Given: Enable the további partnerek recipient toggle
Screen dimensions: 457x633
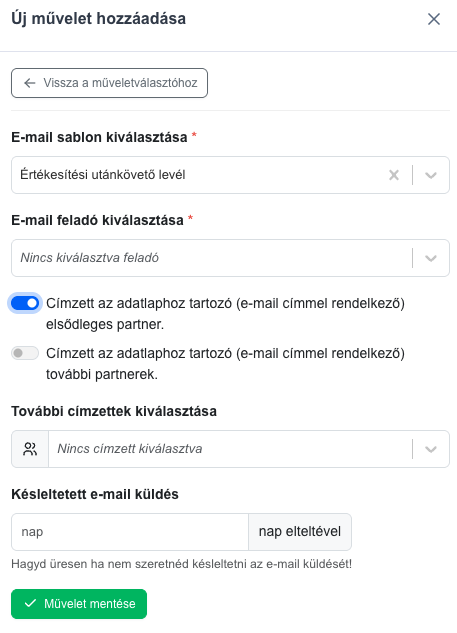Looking at the screenshot, I should coord(25,353).
